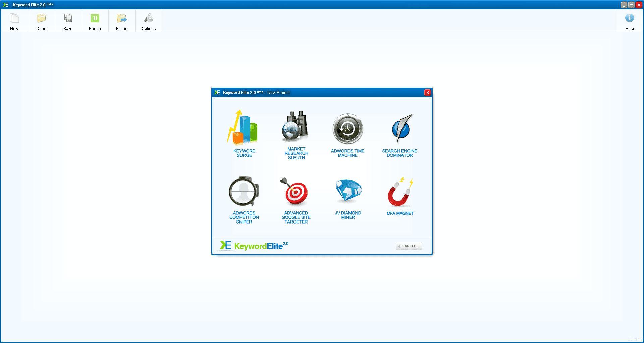Click the Cancel button in the dialog
This screenshot has height=343, width=644.
click(409, 246)
